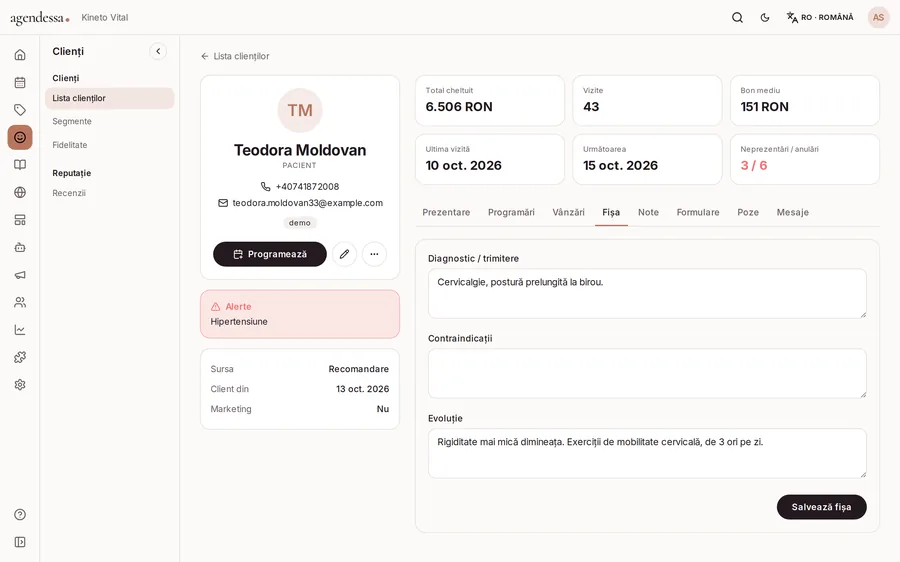900x562 pixels.
Task: Select the clients smiley icon in sidebar
Action: (x=20, y=137)
